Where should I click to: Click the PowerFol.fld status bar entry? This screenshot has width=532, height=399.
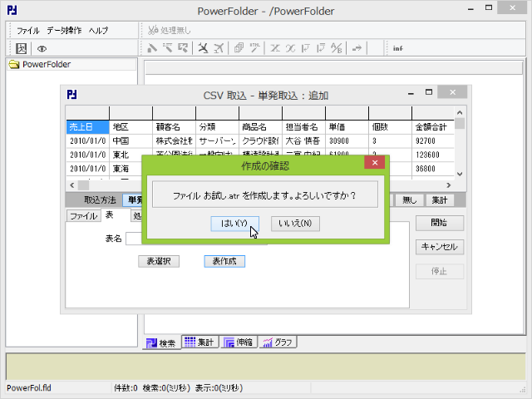tap(29, 388)
